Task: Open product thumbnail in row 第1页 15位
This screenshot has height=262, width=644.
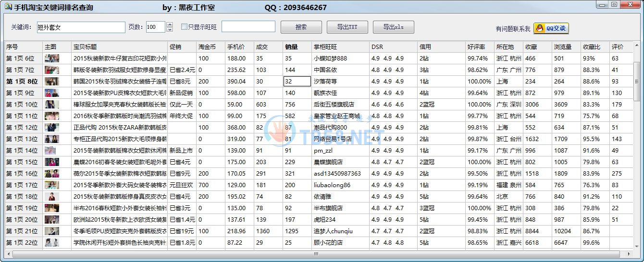Action: click(x=52, y=162)
